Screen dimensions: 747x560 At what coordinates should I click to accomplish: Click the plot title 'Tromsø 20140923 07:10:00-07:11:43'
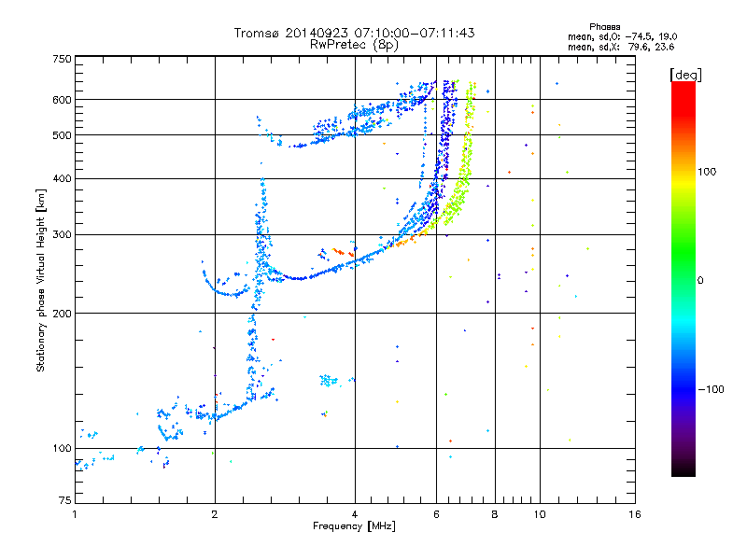click(x=354, y=33)
